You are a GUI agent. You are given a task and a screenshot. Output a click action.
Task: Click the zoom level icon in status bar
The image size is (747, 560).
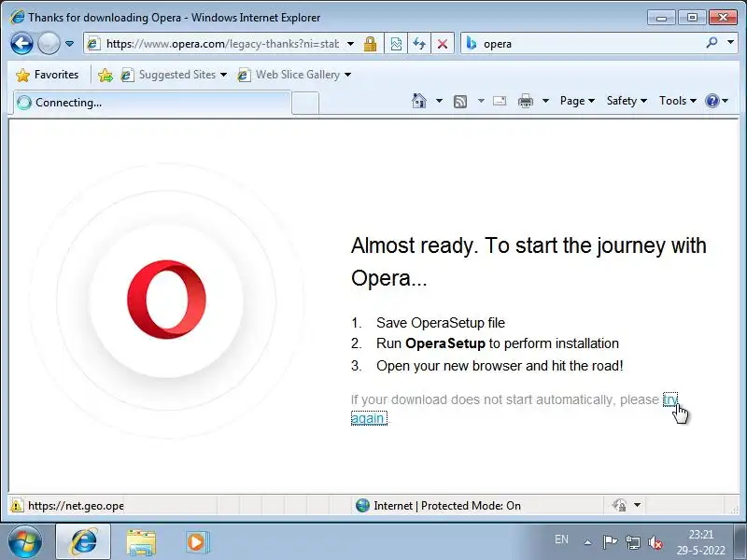click(x=619, y=505)
